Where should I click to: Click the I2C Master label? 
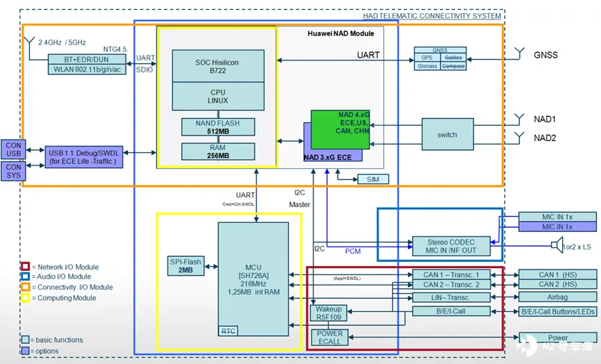tap(299, 199)
